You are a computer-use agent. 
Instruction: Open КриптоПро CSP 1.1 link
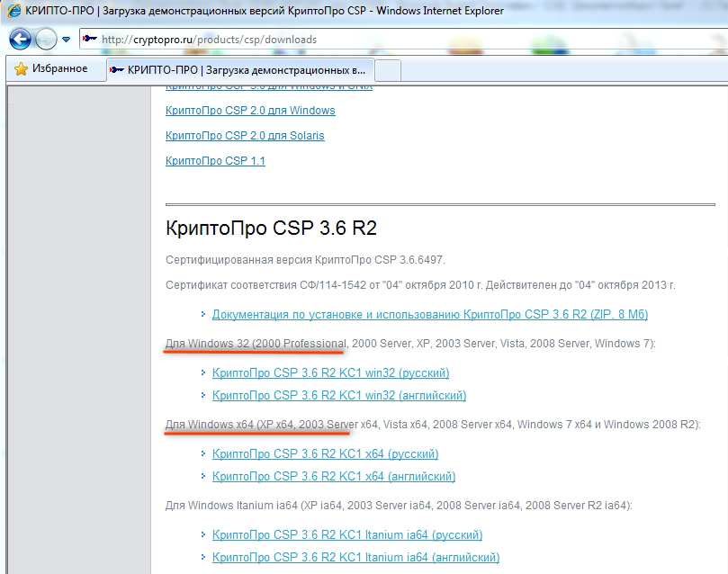pyautogui.click(x=215, y=160)
